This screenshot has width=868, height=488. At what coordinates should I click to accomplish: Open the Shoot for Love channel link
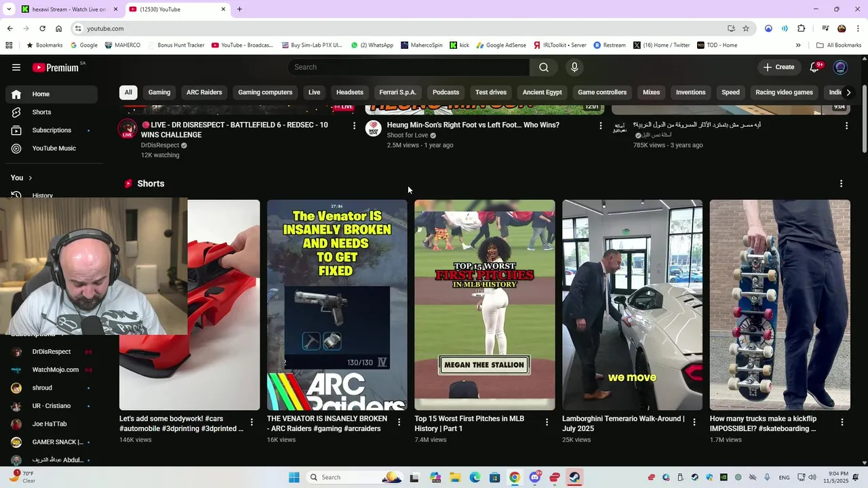coord(408,135)
